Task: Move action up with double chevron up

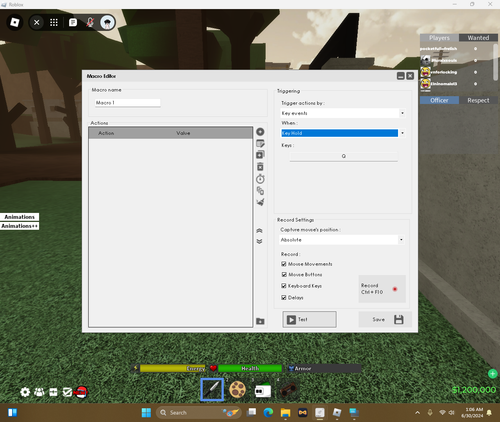Action: point(259,231)
